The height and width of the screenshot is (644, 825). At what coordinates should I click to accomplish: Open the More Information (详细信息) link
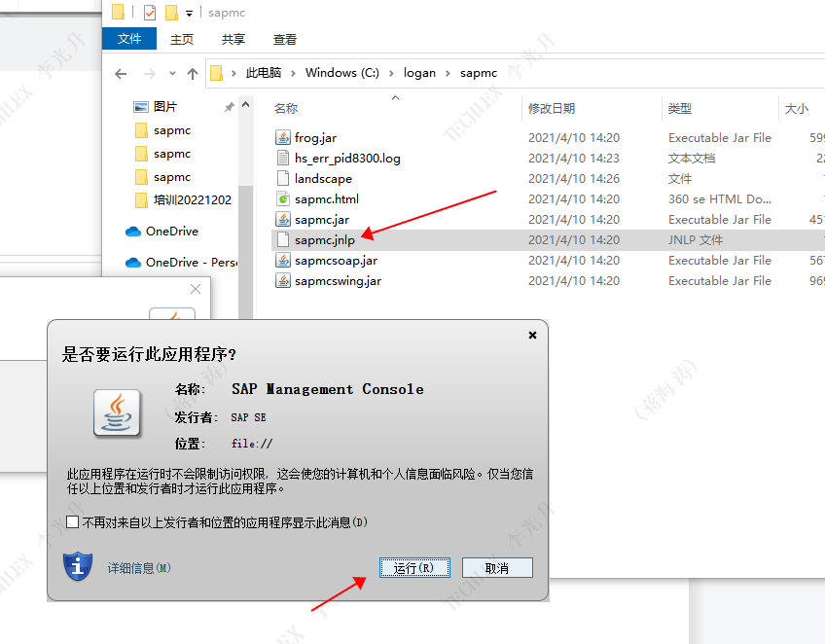pos(139,568)
